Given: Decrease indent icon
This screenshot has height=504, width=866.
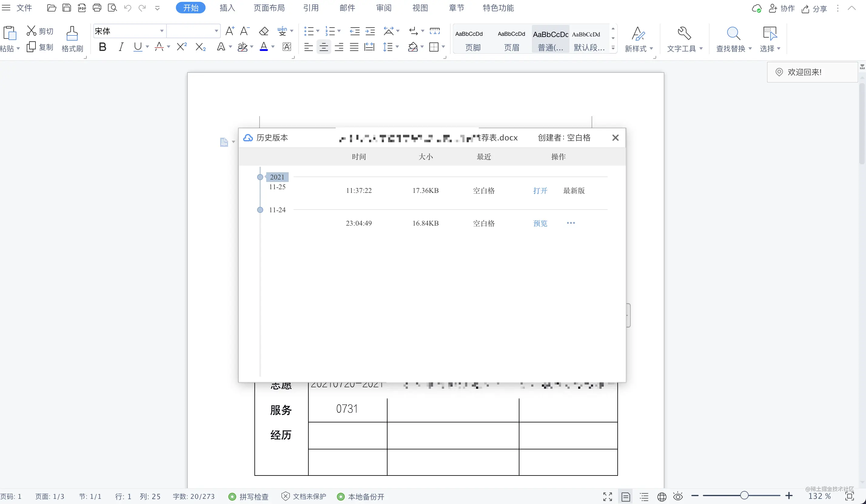Looking at the screenshot, I should click(x=355, y=31).
